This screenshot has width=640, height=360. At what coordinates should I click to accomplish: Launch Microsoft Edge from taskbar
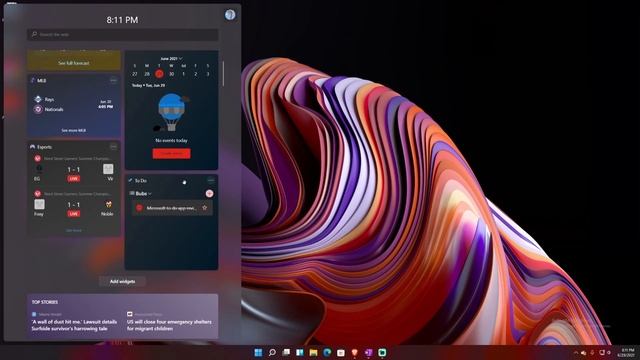click(327, 353)
